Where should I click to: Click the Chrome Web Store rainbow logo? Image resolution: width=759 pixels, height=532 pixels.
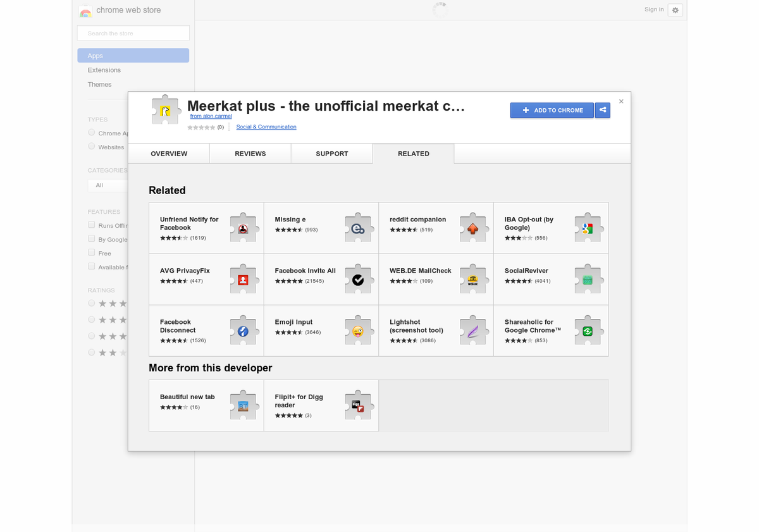pyautogui.click(x=85, y=11)
